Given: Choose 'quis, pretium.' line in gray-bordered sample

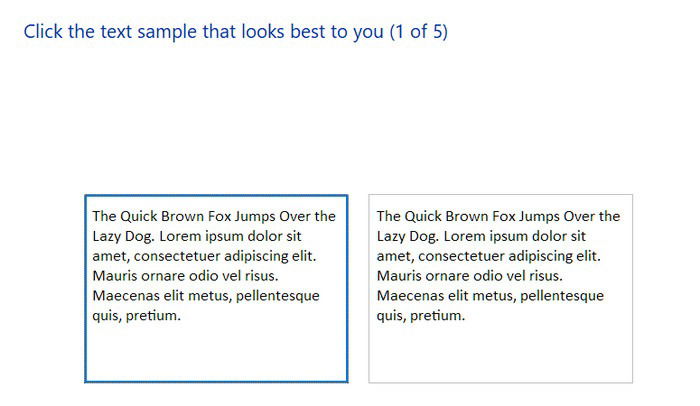Looking at the screenshot, I should coord(421,316).
